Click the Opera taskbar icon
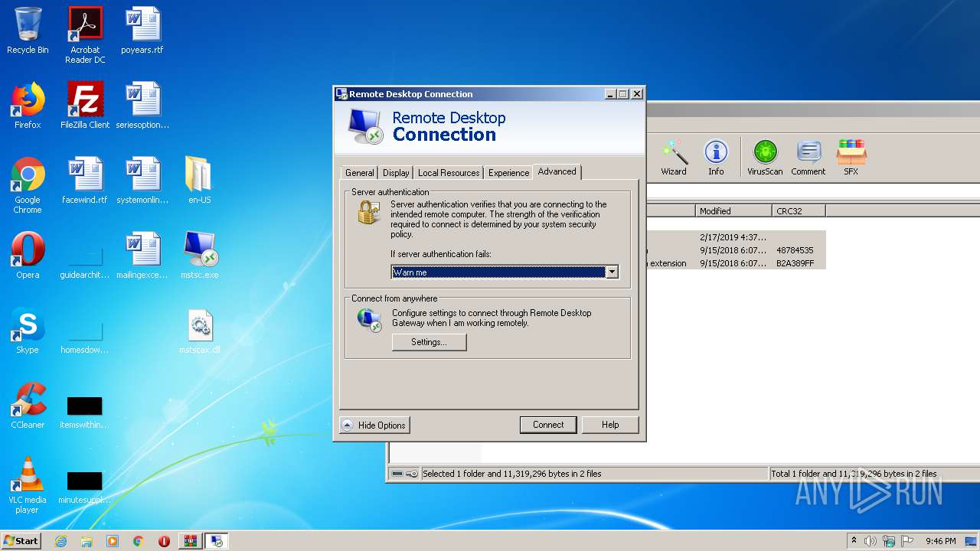Viewport: 980px width, 551px height. (x=165, y=541)
